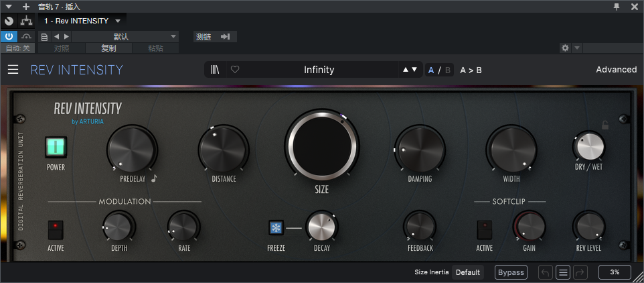Viewport: 644px width, 283px height.
Task: Click the large SIZE knob
Action: click(x=322, y=145)
